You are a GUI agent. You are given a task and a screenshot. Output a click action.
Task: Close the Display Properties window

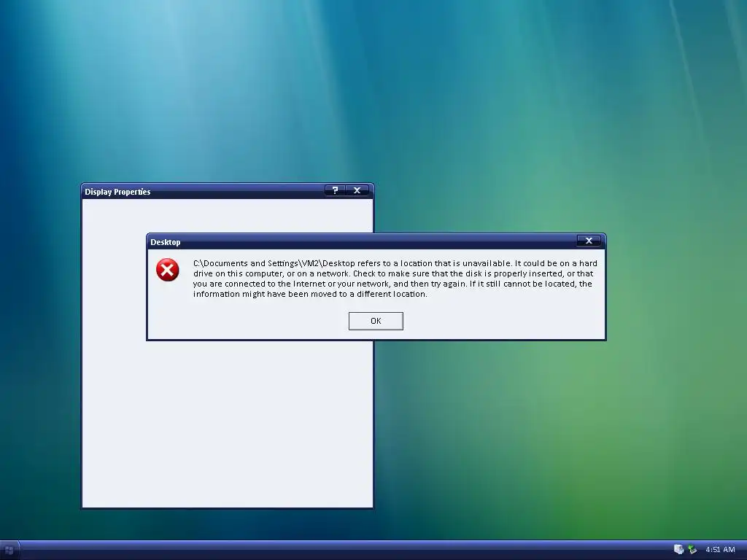click(x=357, y=190)
